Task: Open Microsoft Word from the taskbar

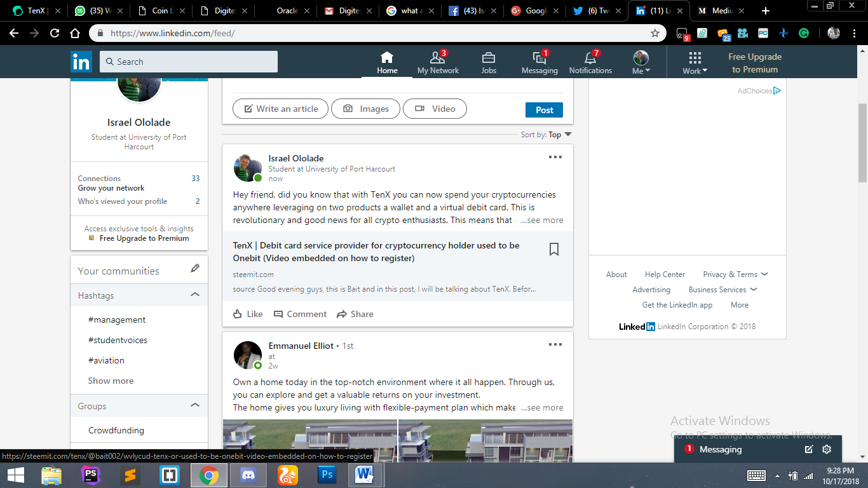Action: pos(365,475)
